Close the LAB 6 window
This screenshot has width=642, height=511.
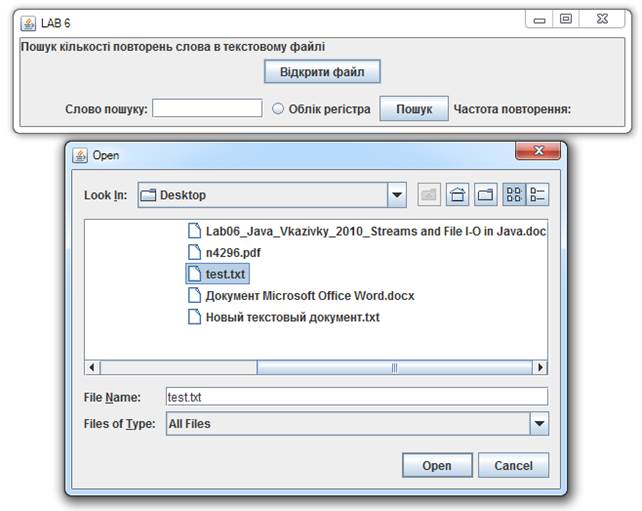click(602, 19)
